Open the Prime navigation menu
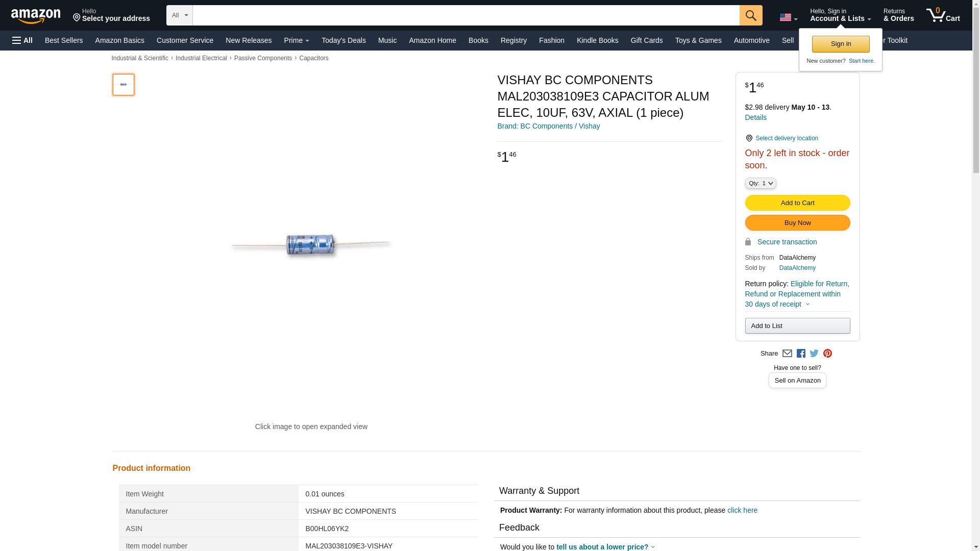 pyautogui.click(x=297, y=40)
